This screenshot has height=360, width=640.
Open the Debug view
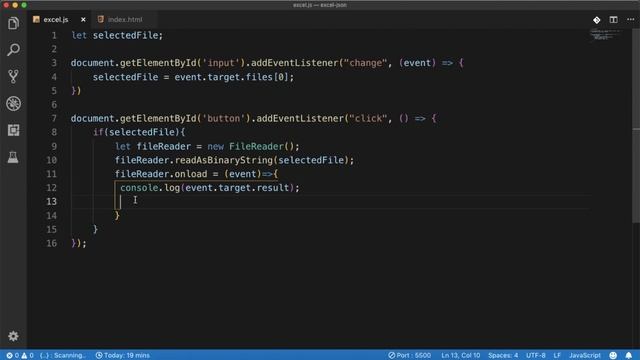13,103
